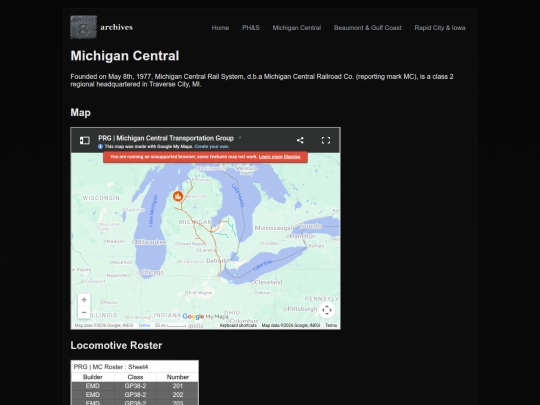Star the map next to its title
The height and width of the screenshot is (405, 540).
240,138
